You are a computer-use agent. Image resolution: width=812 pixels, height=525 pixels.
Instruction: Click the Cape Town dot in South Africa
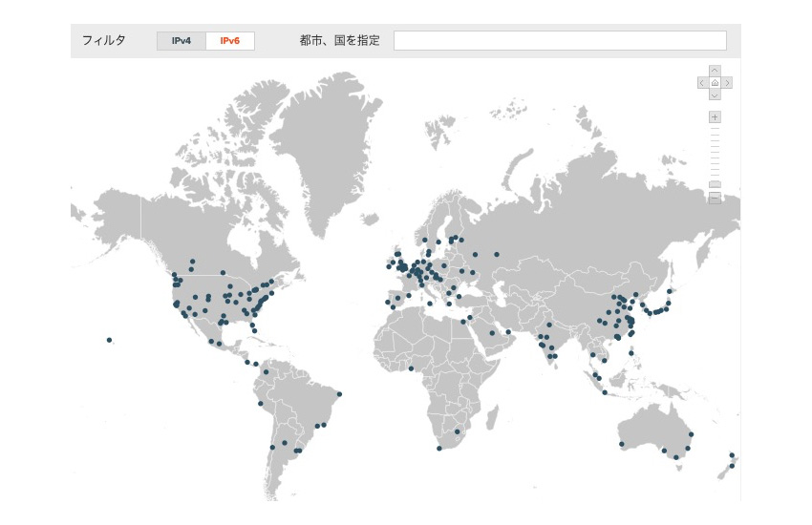click(x=439, y=448)
